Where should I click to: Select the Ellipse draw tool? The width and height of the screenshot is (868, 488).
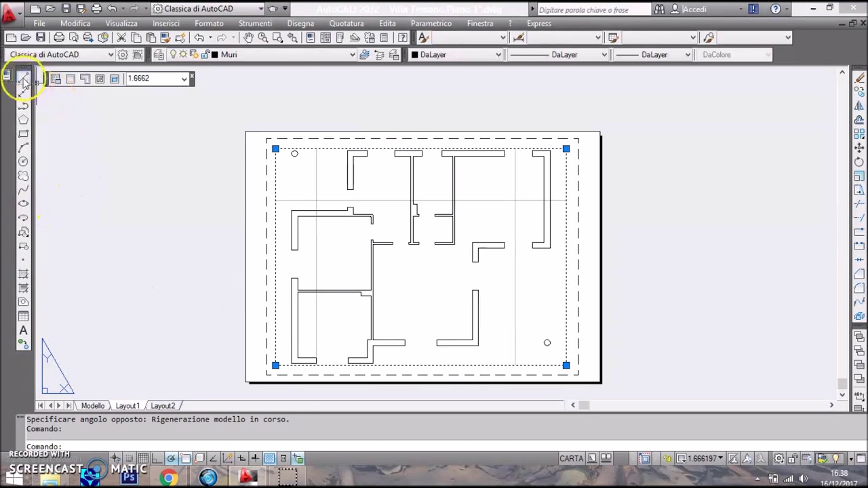tap(23, 203)
